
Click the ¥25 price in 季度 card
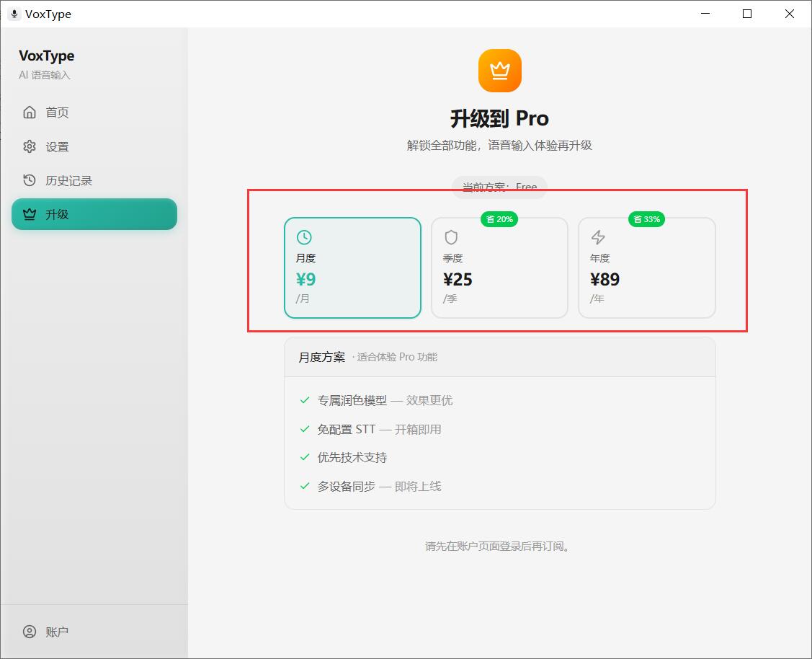click(458, 279)
